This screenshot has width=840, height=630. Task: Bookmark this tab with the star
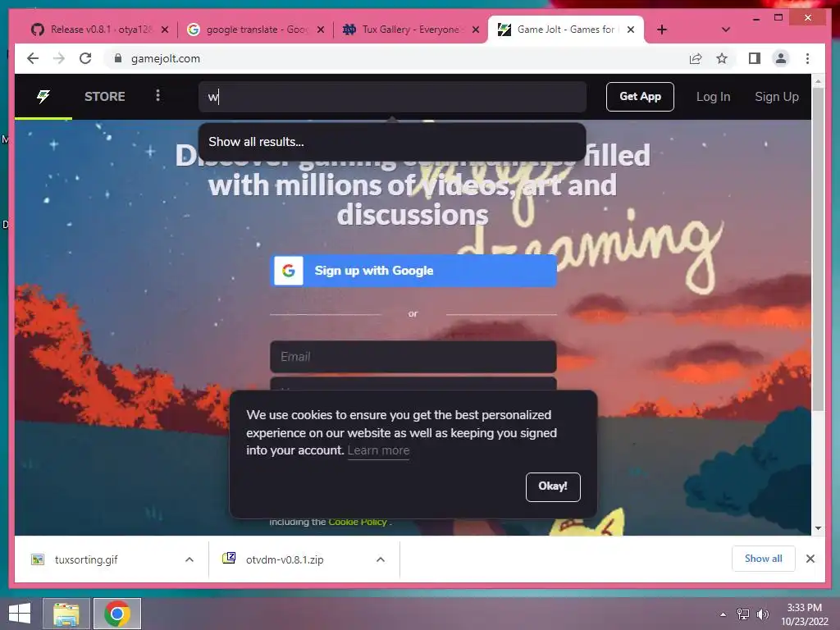(722, 58)
